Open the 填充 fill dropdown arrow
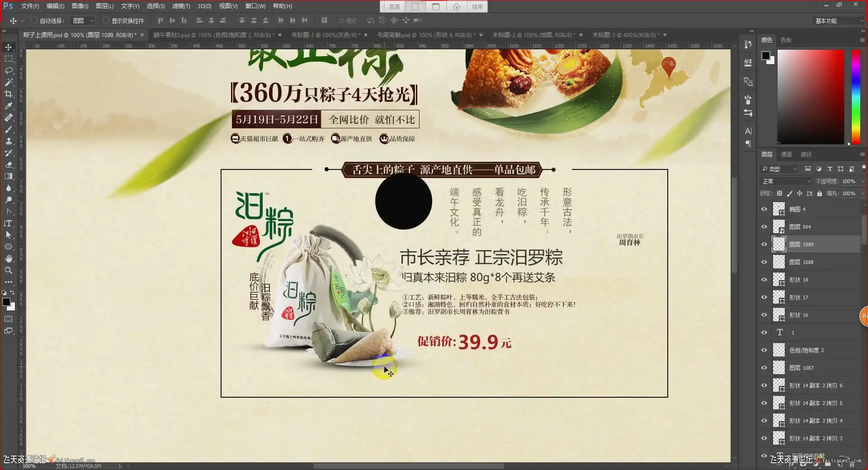This screenshot has height=470, width=868. [x=863, y=193]
